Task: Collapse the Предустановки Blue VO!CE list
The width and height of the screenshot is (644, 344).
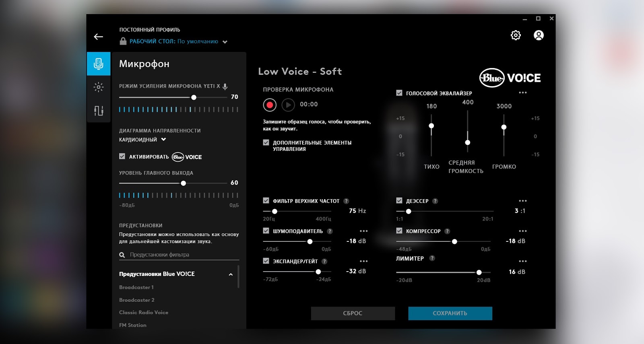Action: pyautogui.click(x=231, y=274)
